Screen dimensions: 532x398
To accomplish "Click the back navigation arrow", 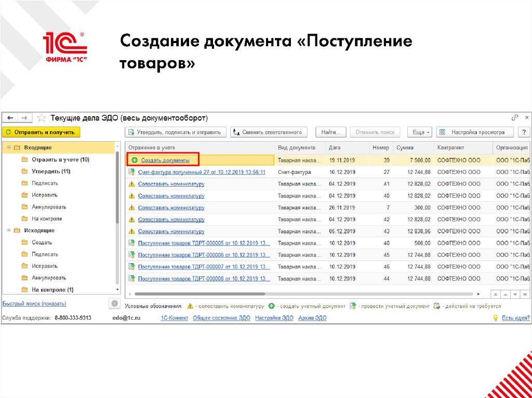I will (9, 117).
